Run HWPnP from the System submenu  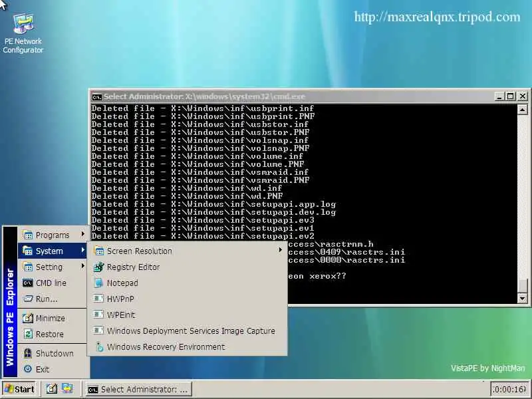pos(188,299)
